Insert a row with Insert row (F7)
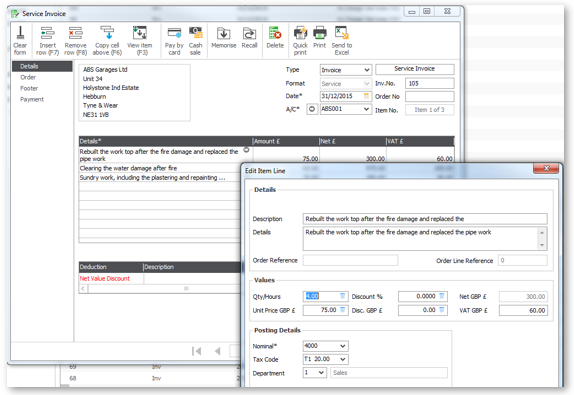The height and width of the screenshot is (395, 574). pyautogui.click(x=48, y=40)
